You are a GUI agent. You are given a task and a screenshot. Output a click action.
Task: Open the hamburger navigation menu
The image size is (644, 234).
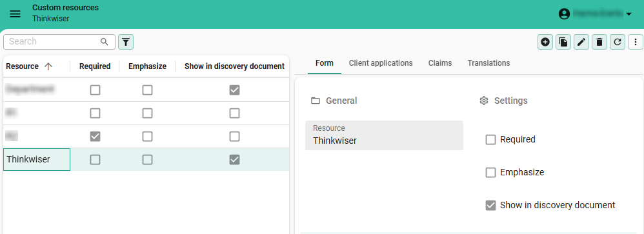pyautogui.click(x=15, y=14)
